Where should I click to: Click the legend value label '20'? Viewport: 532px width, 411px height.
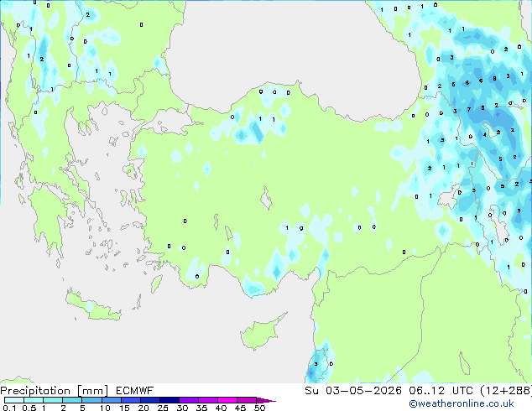pyautogui.click(x=143, y=408)
